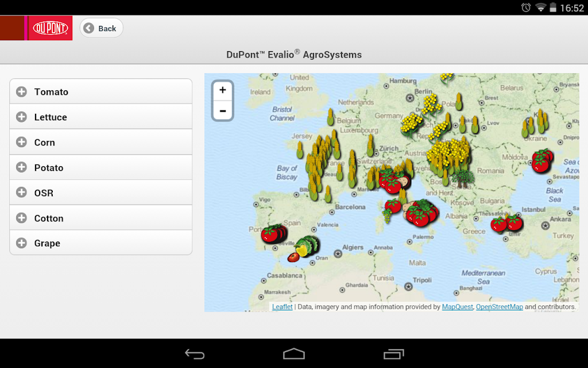Select the tomato cluster in southern Italy
The image size is (588, 368).
pos(421,214)
